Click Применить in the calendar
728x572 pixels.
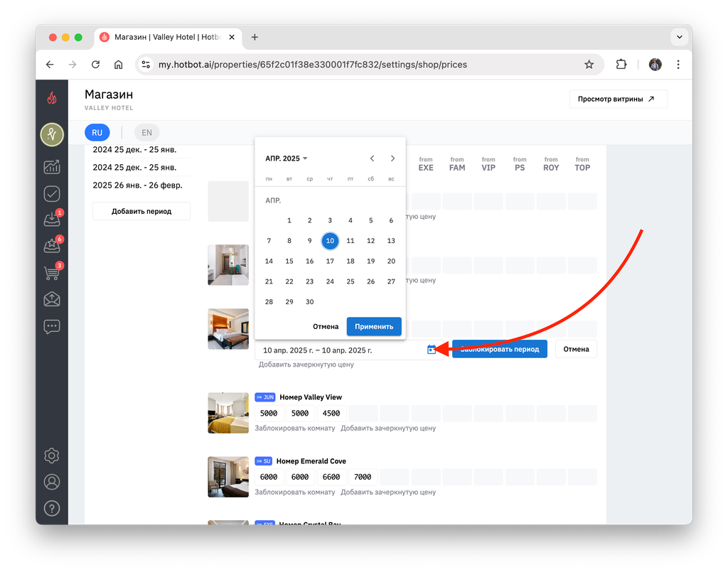(374, 327)
